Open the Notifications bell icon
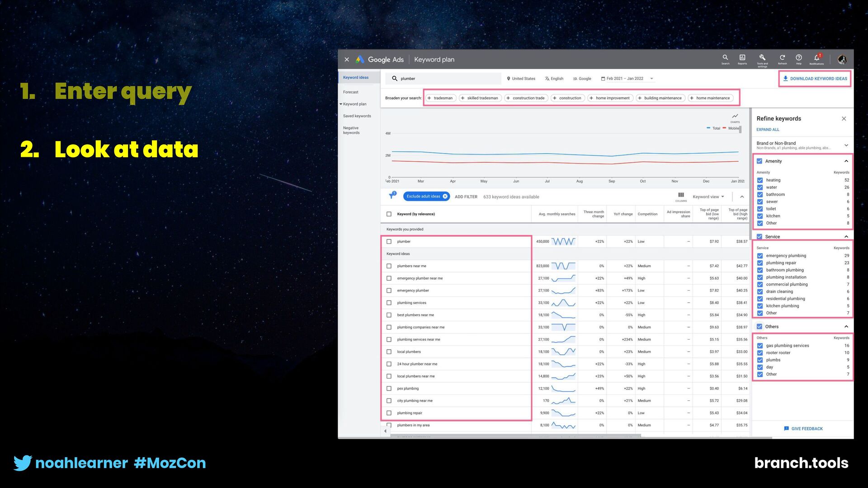 point(816,59)
